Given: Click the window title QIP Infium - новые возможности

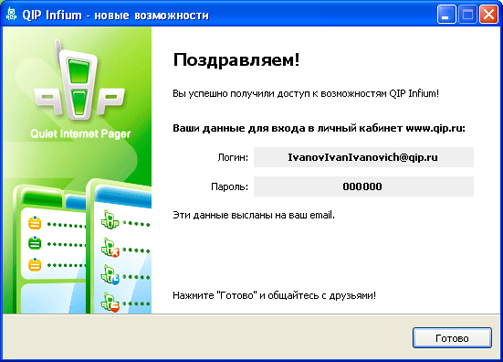Looking at the screenshot, I should click(x=115, y=15).
